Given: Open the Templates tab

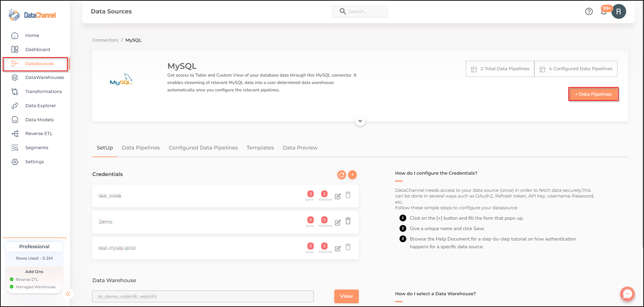Looking at the screenshot, I should pos(260,148).
